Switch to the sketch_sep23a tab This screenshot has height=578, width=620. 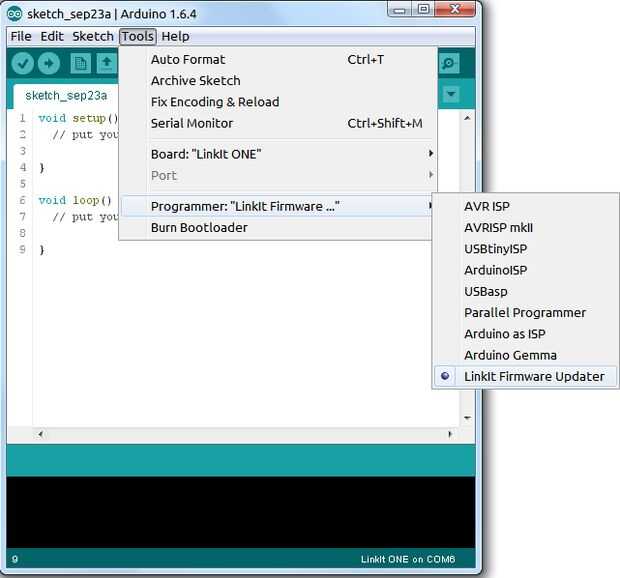tap(66, 96)
